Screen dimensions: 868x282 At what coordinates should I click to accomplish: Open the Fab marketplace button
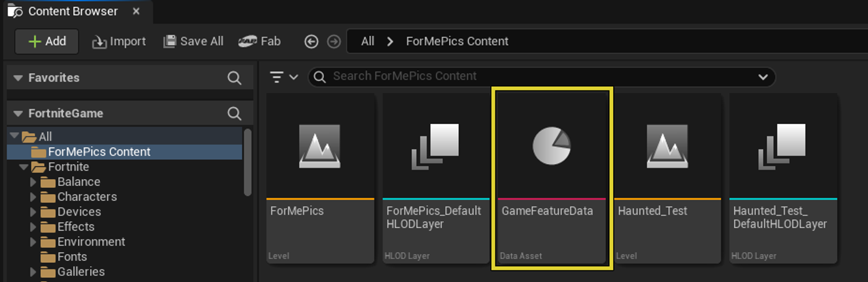click(260, 42)
